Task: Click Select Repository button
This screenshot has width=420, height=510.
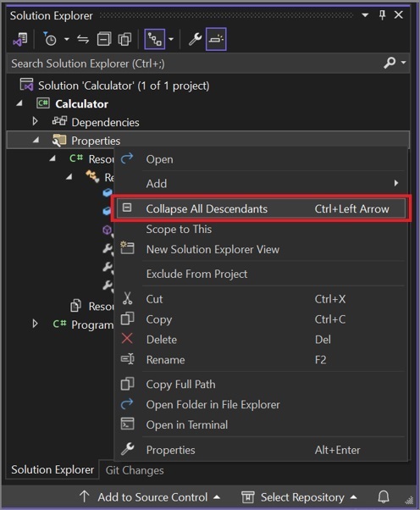Action: point(300,497)
